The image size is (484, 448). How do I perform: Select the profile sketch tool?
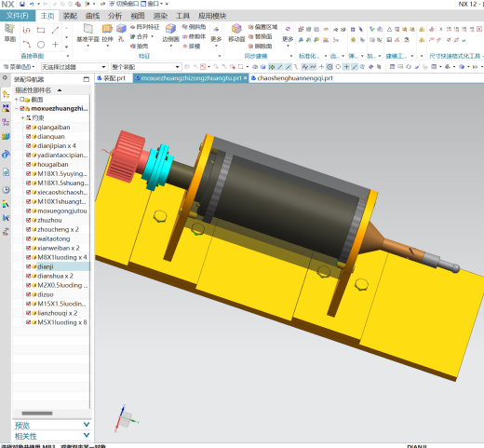pyautogui.click(x=27, y=30)
